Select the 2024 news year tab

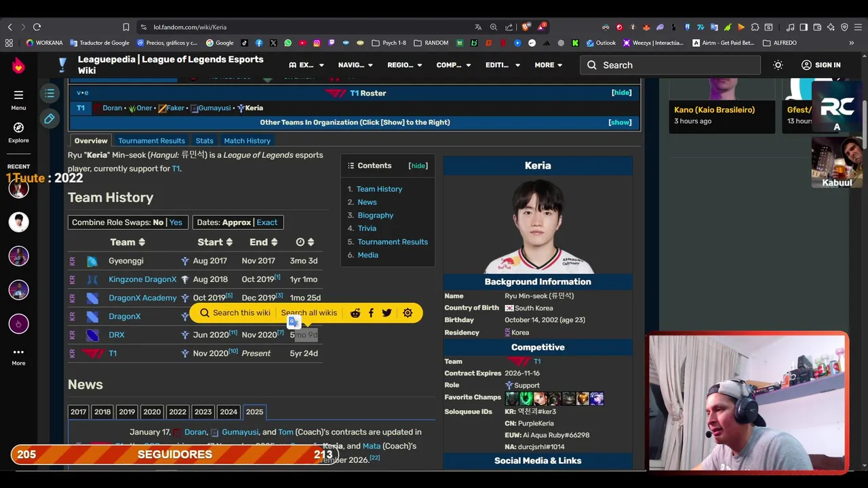(229, 412)
